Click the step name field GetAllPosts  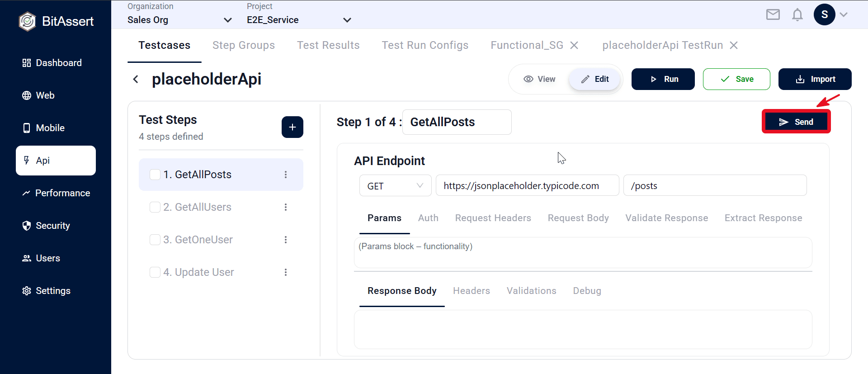[x=457, y=122]
